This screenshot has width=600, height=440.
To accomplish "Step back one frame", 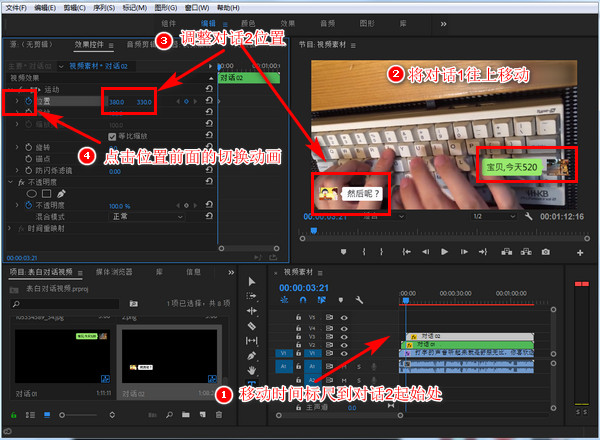I will pos(425,252).
